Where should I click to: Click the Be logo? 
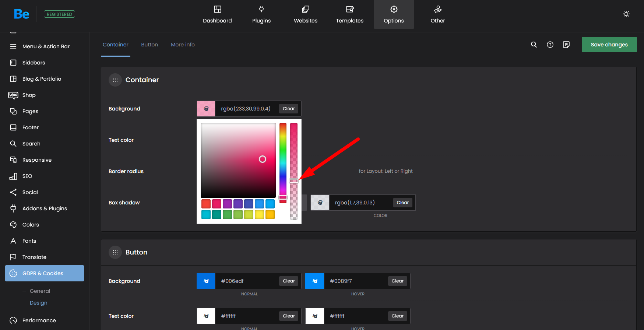(x=21, y=14)
